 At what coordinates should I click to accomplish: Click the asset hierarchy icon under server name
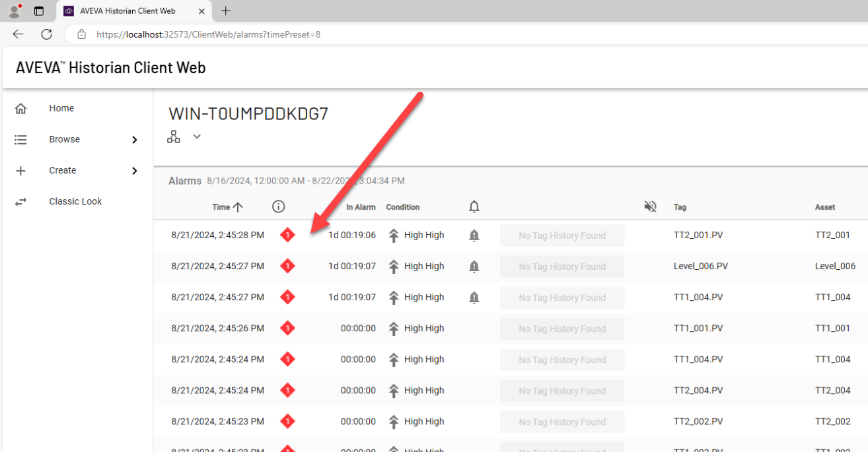[174, 137]
